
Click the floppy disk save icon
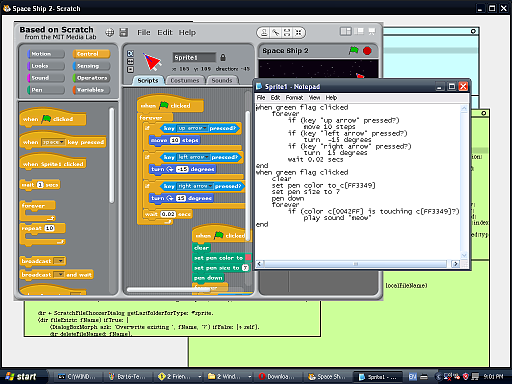tap(124, 32)
